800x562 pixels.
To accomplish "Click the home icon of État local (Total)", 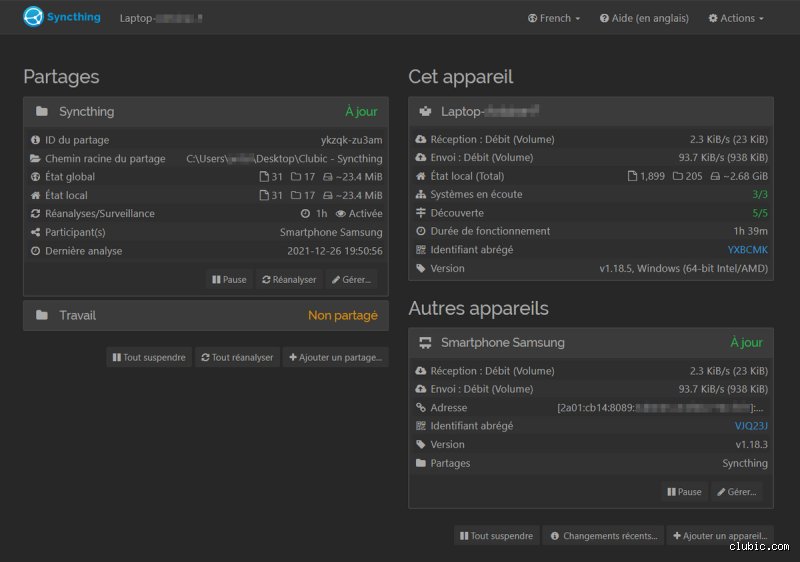I will click(420, 176).
